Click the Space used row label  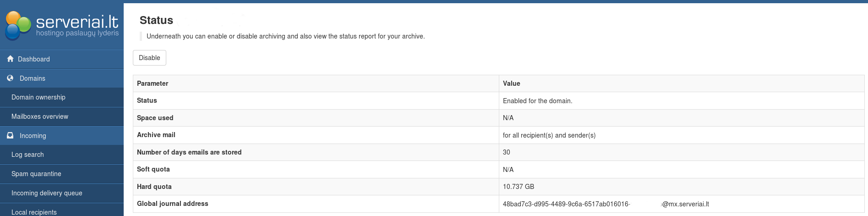pos(155,118)
